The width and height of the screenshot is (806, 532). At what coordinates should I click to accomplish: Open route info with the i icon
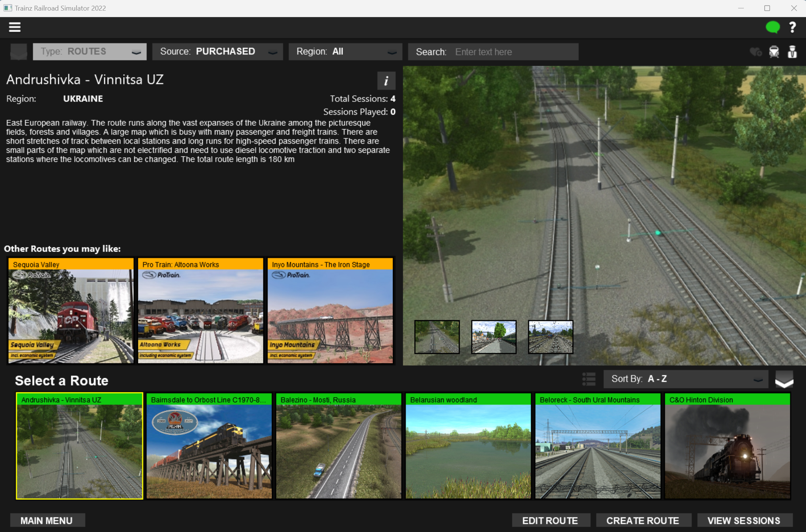point(386,81)
